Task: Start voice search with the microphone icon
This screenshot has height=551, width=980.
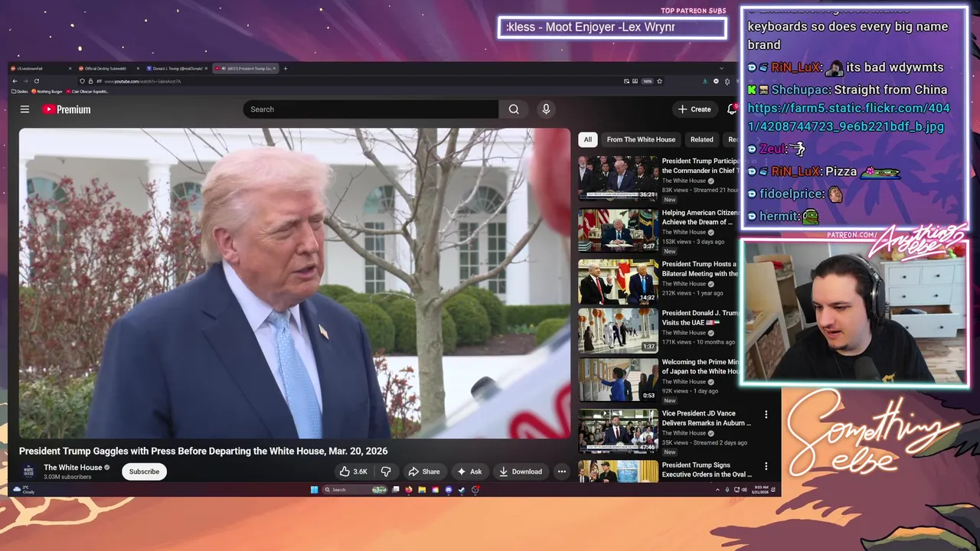Action: point(546,109)
